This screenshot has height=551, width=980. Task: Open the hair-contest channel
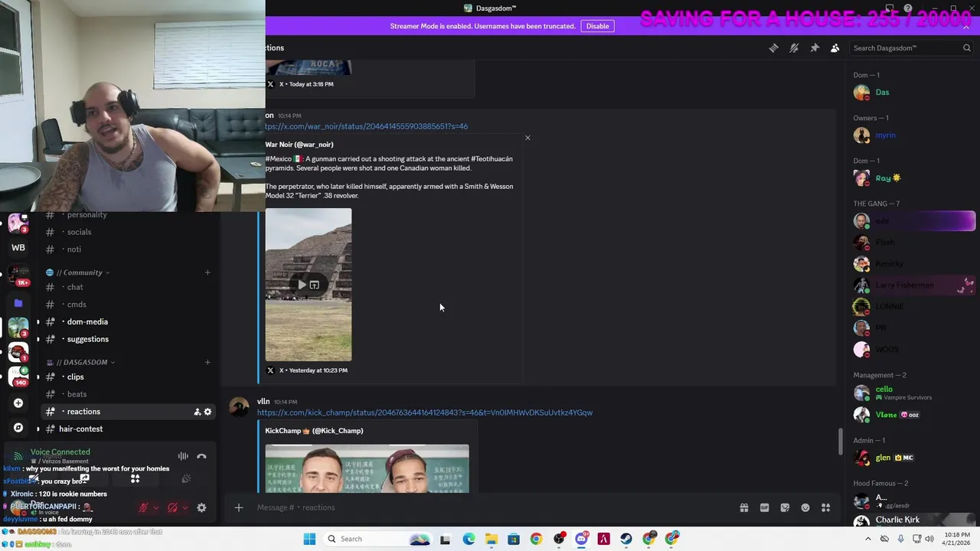[x=80, y=429]
